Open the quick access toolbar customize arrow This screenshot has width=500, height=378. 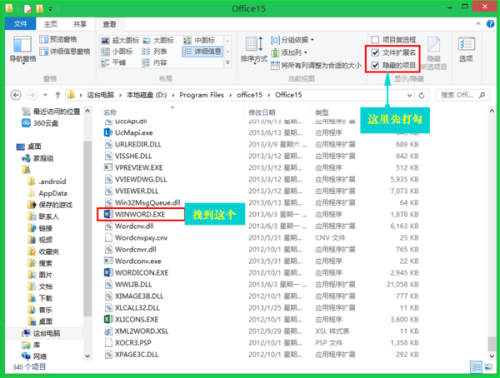click(51, 9)
